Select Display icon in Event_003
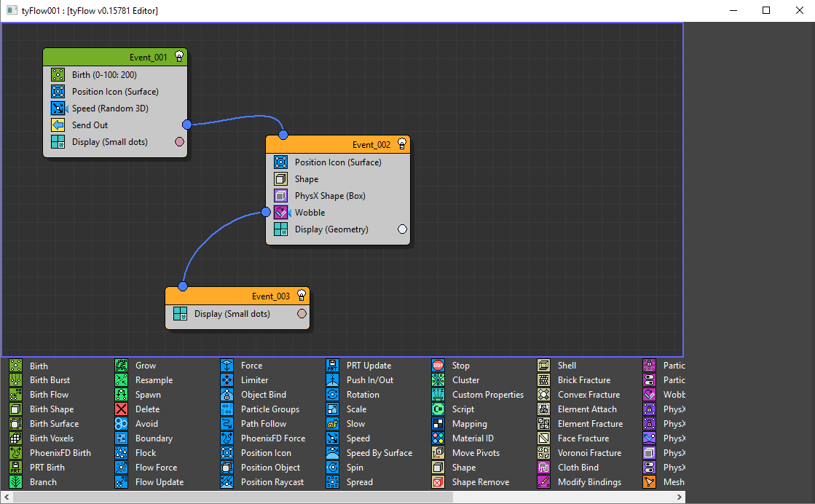The width and height of the screenshot is (815, 504). [x=181, y=314]
